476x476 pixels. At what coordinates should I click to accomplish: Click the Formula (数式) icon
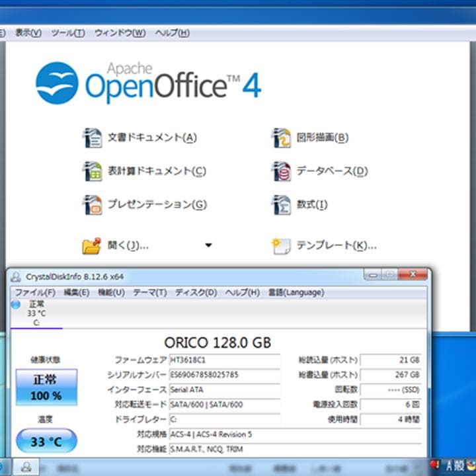tap(281, 204)
